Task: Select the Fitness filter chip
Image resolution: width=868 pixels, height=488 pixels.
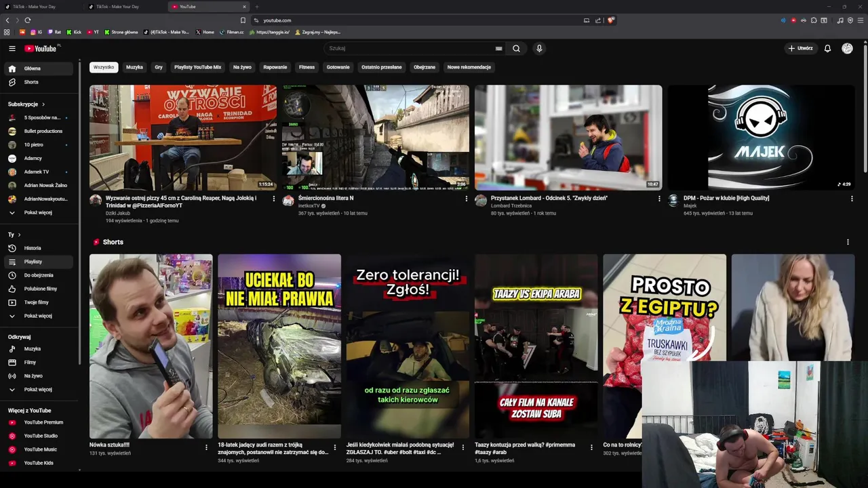Action: click(307, 67)
